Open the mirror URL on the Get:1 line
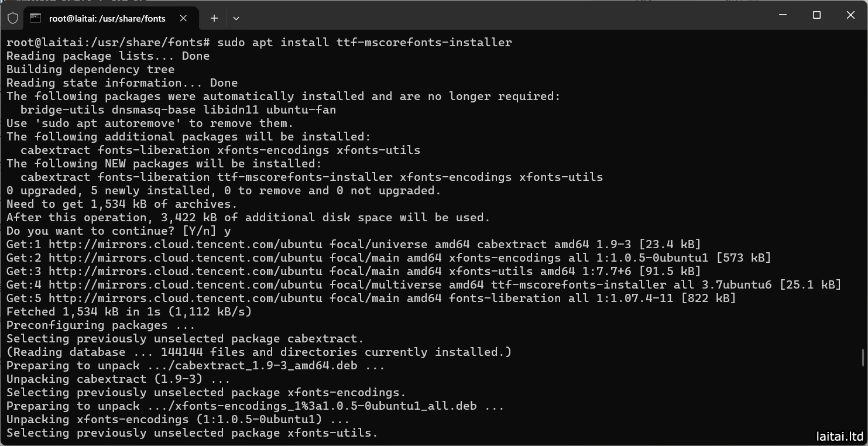Screen dimensions: 868x446 pos(185,244)
